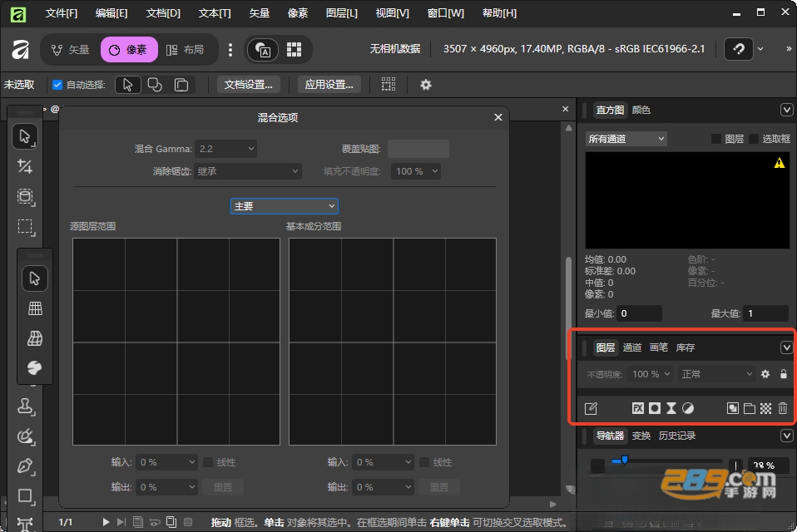Toggle 图层 checkbox in histogram panel

pos(716,139)
